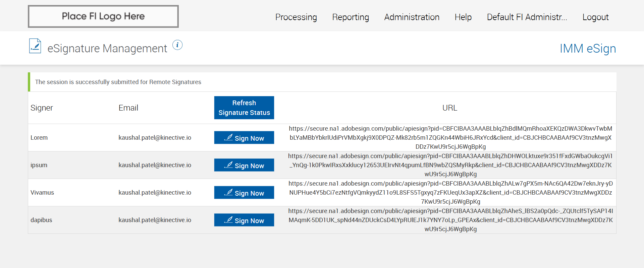Click the email address in Lorem's row
Viewport: 644px width, 268px height.
155,138
